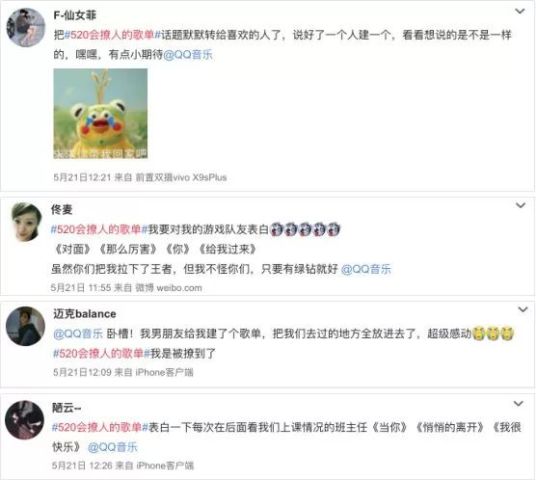Click @QQ音乐 mention in F-仙女菲's post
The height and width of the screenshot is (480, 536).
(x=188, y=55)
